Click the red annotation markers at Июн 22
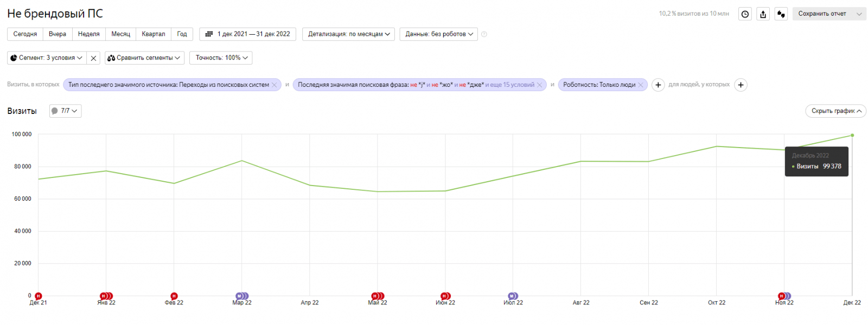 (445, 296)
